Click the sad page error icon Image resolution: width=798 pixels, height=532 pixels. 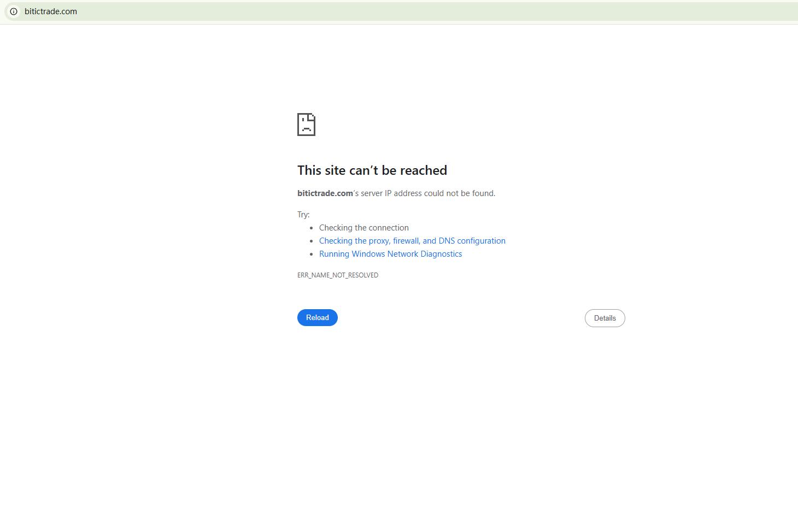306,125
